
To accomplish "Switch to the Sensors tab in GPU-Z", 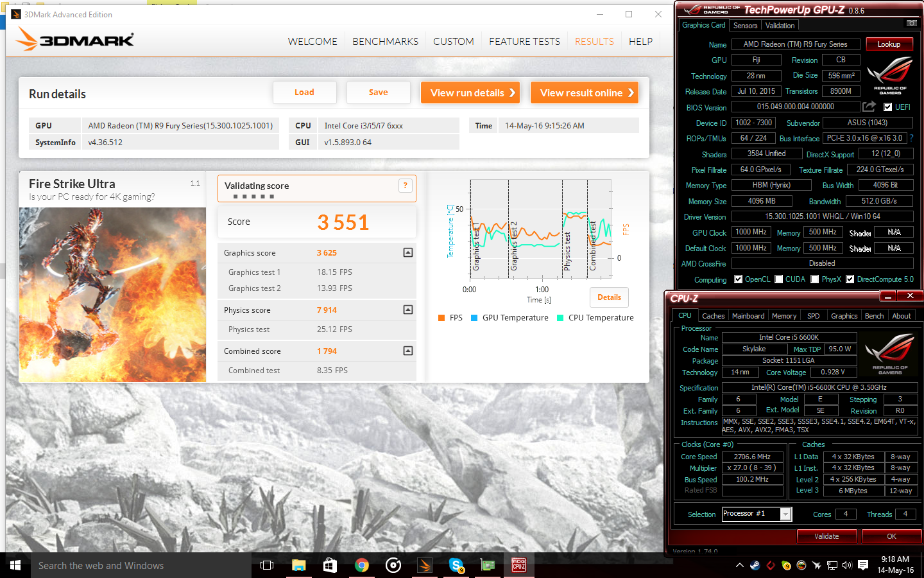I will click(x=746, y=26).
